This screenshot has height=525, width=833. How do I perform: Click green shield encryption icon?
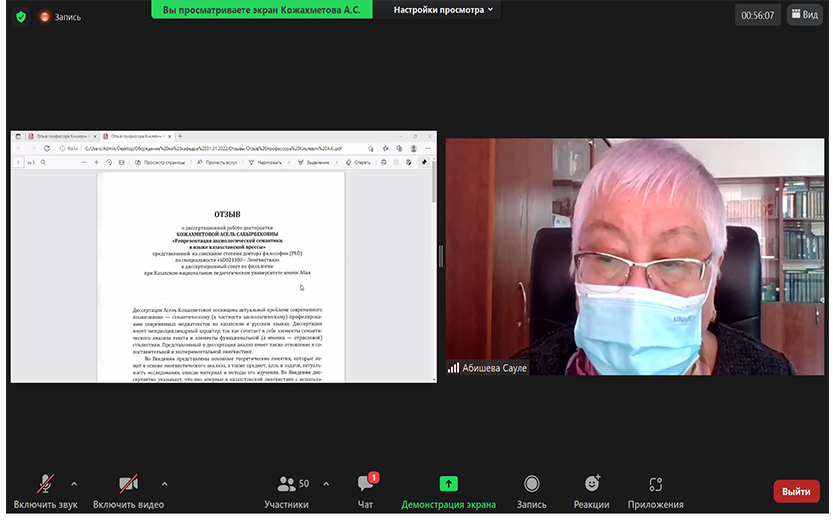20,16
